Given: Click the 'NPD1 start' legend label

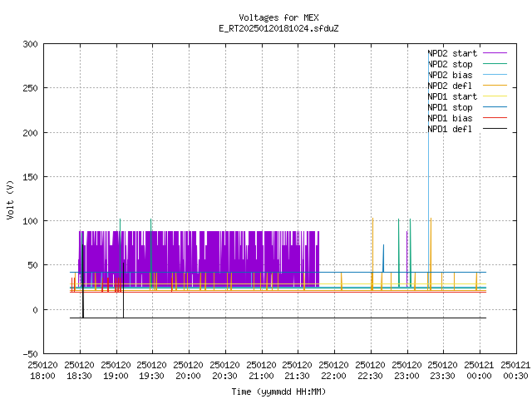Looking at the screenshot, I should (x=452, y=96).
